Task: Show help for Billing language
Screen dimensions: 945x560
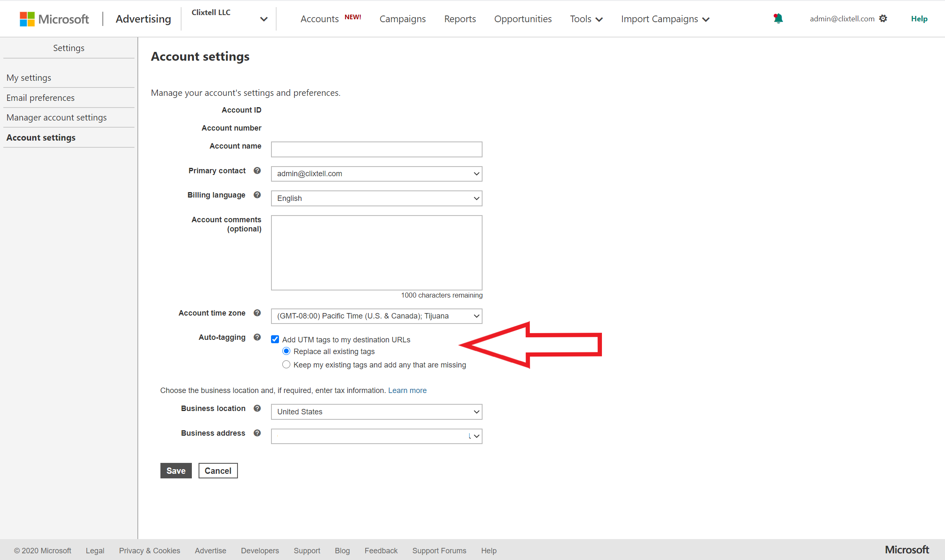Action: click(x=257, y=195)
